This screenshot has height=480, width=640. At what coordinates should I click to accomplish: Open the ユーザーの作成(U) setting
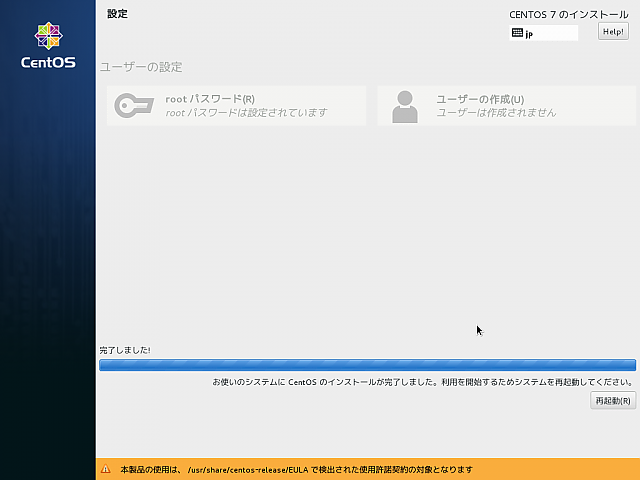pos(507,106)
